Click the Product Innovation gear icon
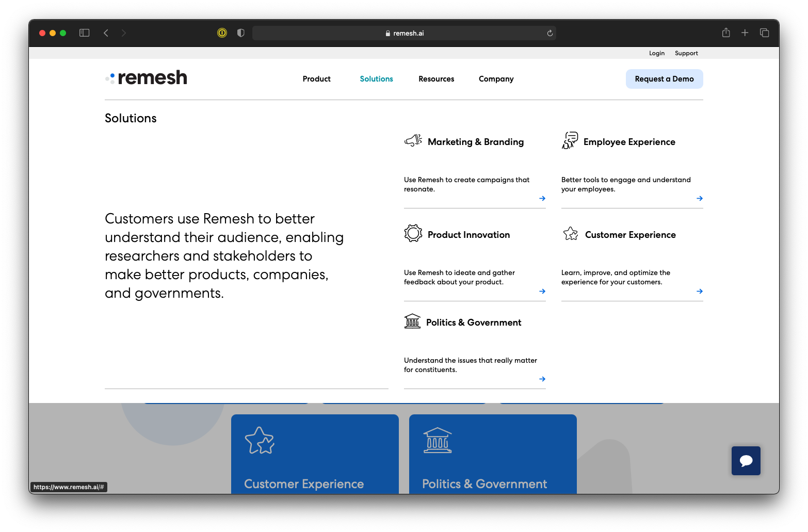 coord(413,233)
